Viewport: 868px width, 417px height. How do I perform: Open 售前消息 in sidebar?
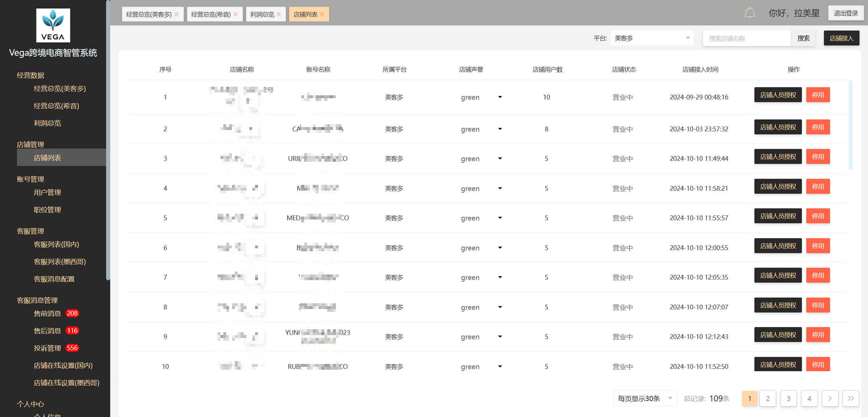click(x=48, y=313)
